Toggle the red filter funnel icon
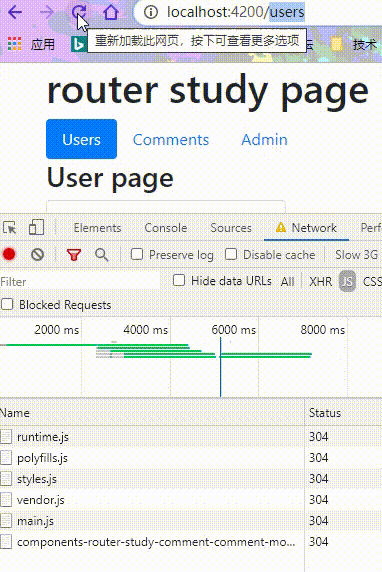The width and height of the screenshot is (382, 572). (74, 254)
